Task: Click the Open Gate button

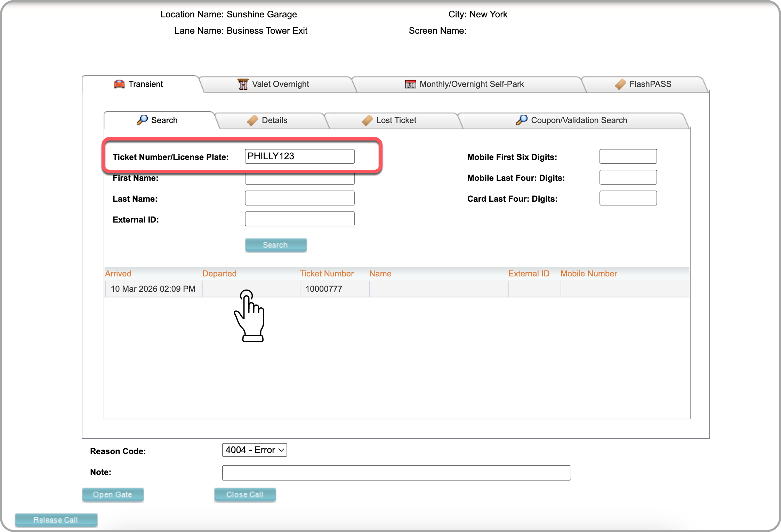Action: click(x=113, y=495)
